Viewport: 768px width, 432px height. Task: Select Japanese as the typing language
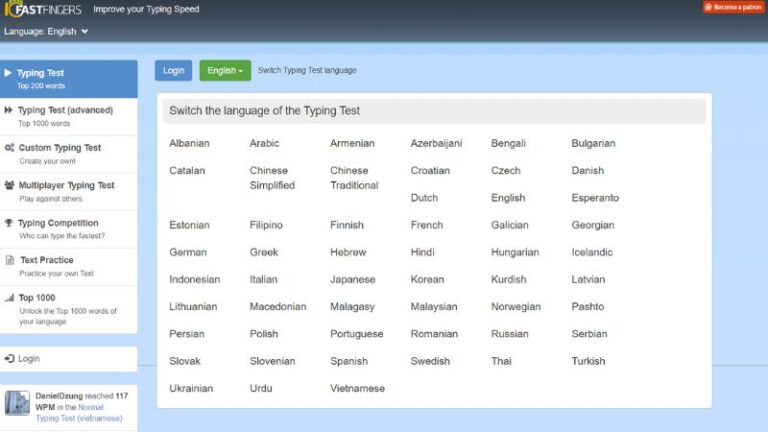[352, 279]
